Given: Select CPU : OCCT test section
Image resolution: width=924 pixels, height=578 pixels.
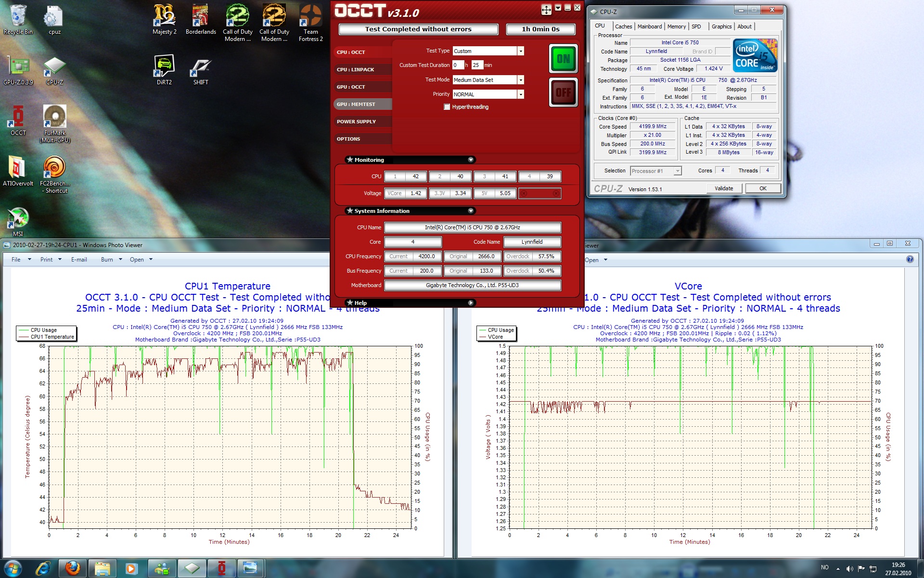Looking at the screenshot, I should coord(363,53).
